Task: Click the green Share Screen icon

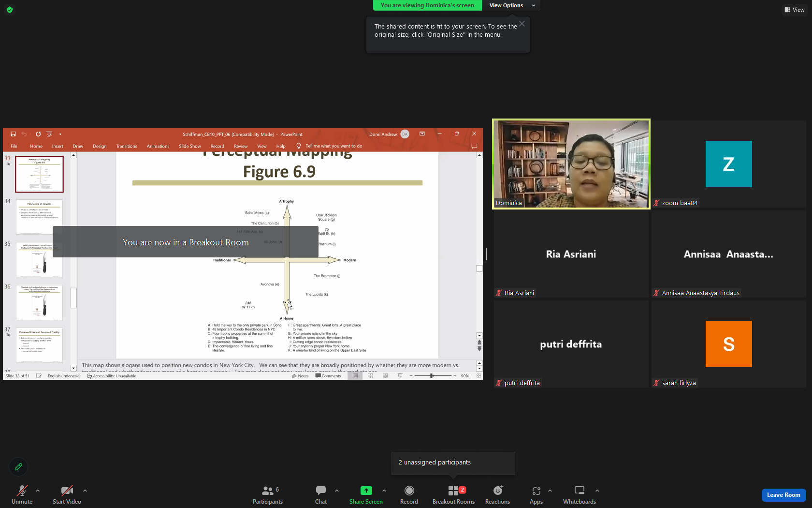Action: tap(366, 491)
